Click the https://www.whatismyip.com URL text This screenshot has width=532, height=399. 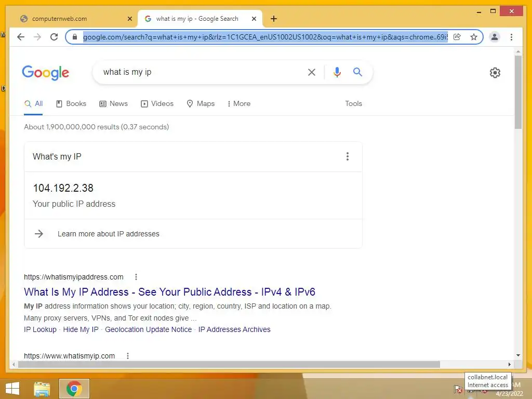pyautogui.click(x=69, y=356)
